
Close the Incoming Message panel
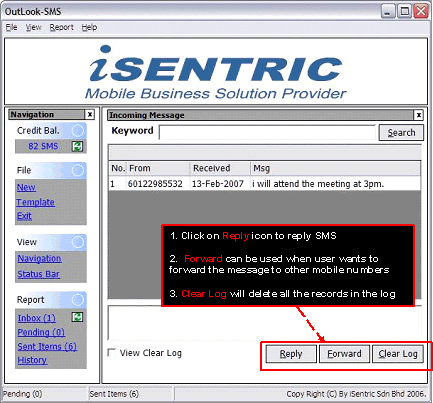point(419,115)
